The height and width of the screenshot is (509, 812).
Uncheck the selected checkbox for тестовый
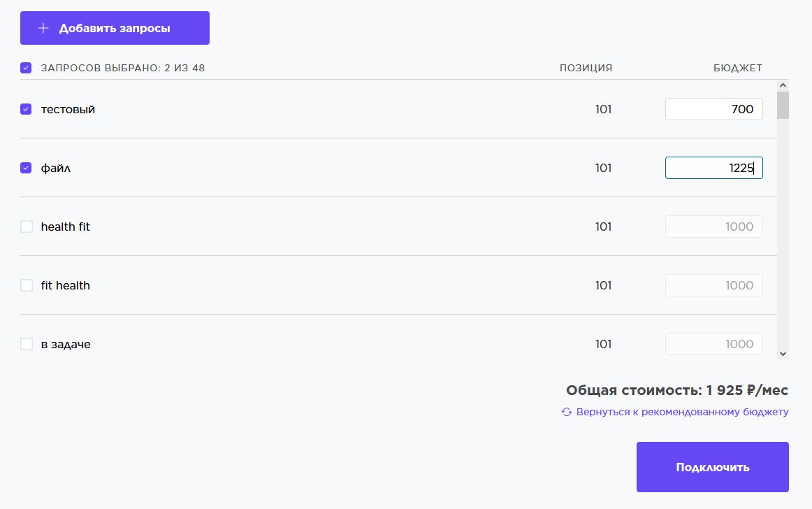click(x=26, y=109)
